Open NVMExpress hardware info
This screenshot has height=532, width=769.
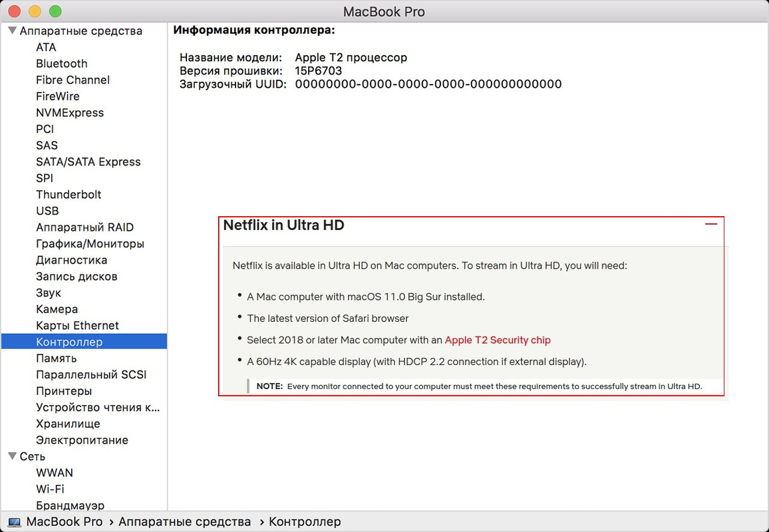coord(70,113)
